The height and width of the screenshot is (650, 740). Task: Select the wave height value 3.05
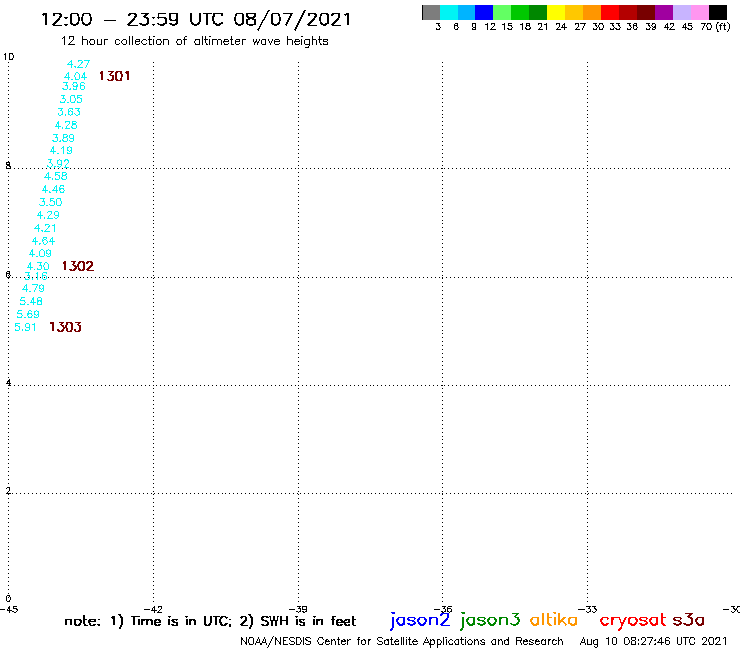coord(71,99)
